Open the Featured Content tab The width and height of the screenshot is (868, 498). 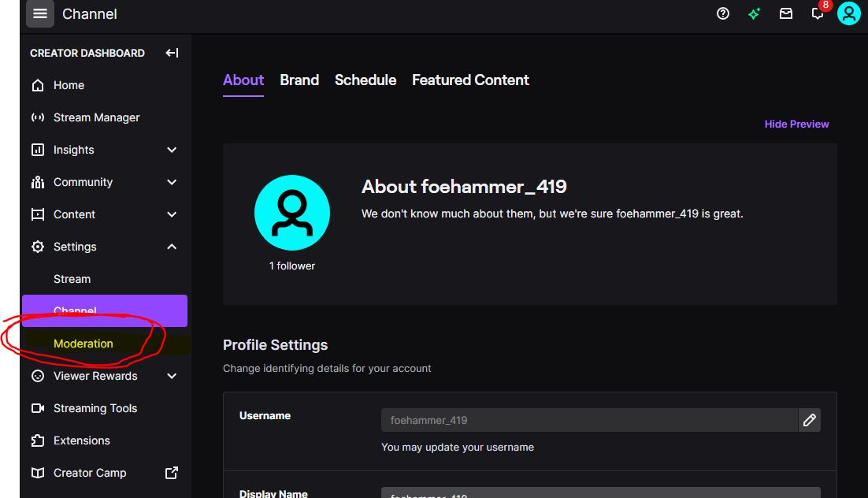[x=470, y=80]
